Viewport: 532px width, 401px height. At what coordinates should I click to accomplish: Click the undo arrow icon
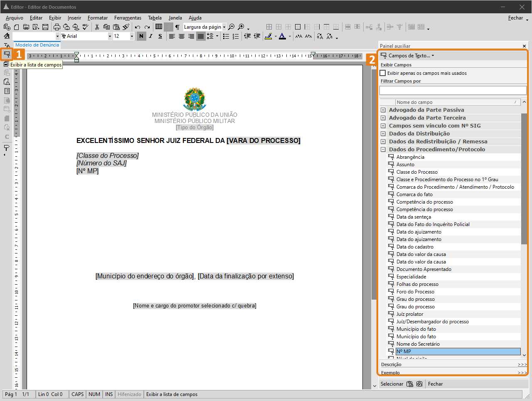click(x=138, y=27)
